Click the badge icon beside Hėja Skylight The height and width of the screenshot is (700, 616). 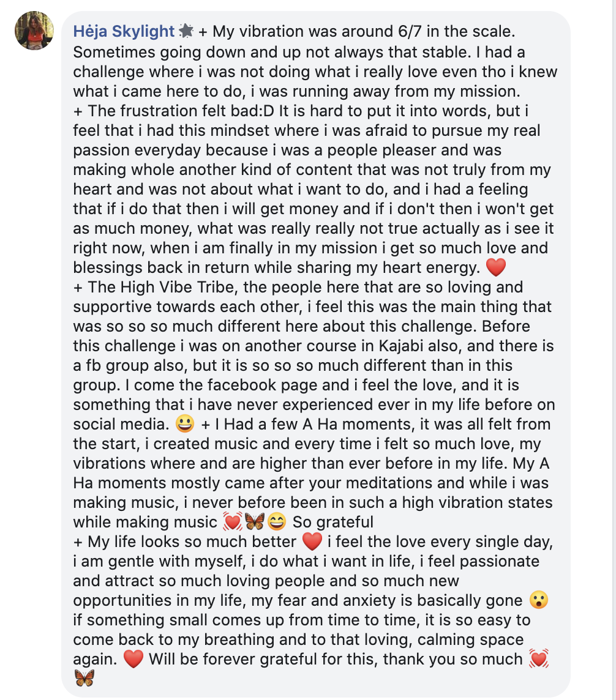pos(186,31)
